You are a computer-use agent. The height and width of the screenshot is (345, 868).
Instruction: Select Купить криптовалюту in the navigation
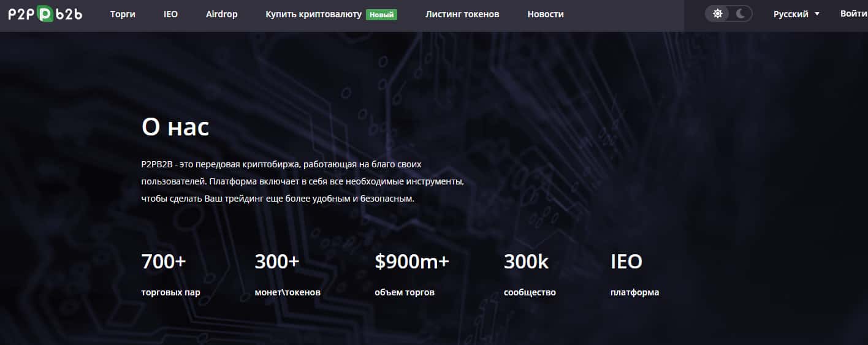pyautogui.click(x=313, y=14)
